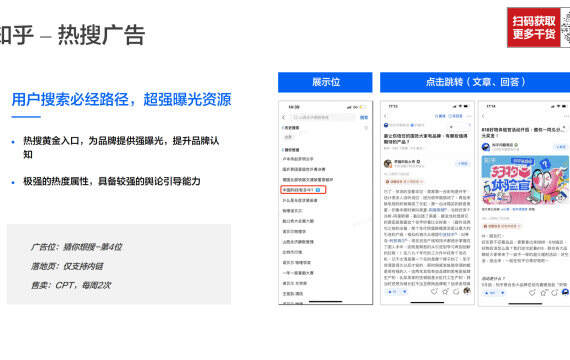Tap back arrow in search phone screen
The height and width of the screenshot is (360, 570).
pyautogui.click(x=284, y=117)
